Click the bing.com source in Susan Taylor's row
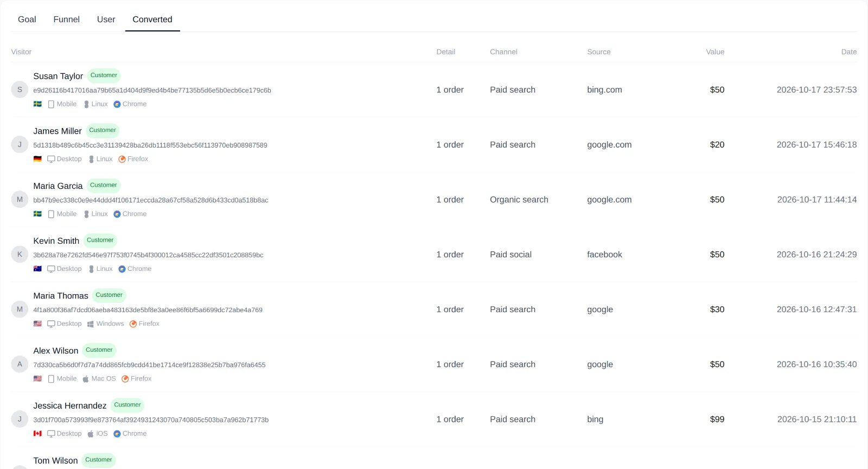 tap(604, 90)
